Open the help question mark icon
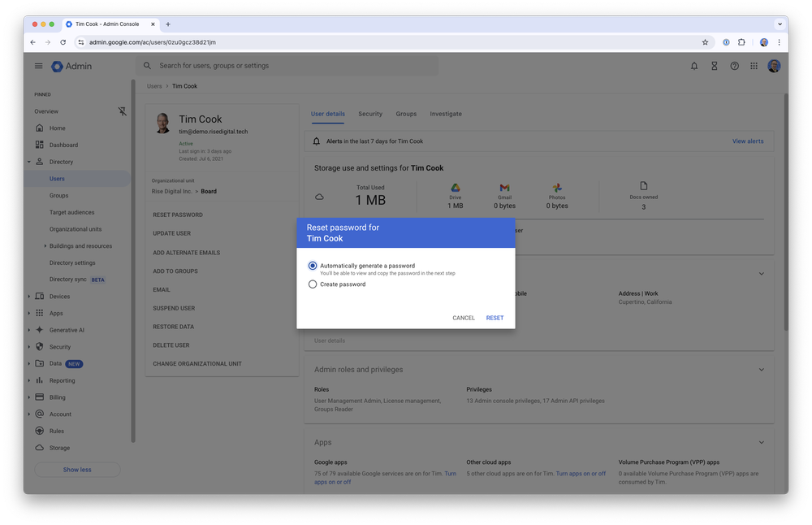This screenshot has height=525, width=812. tap(734, 66)
